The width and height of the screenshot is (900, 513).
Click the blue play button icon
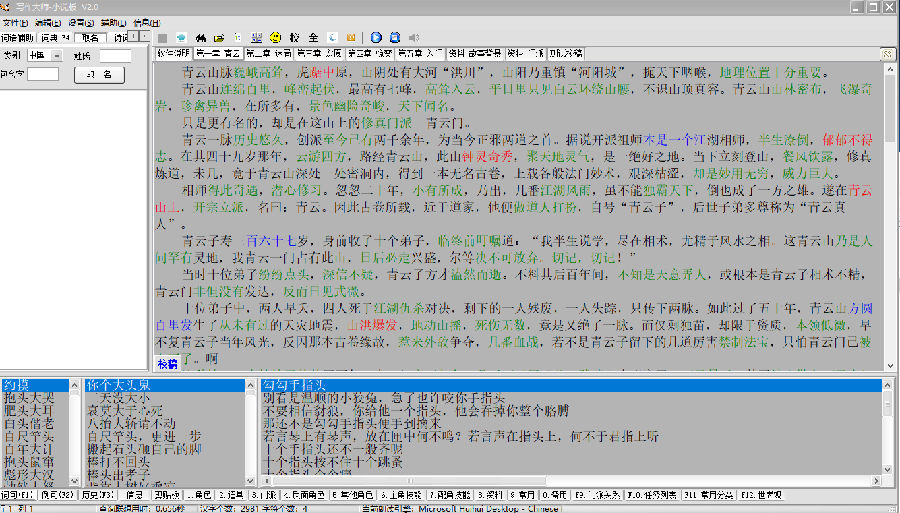[376, 37]
